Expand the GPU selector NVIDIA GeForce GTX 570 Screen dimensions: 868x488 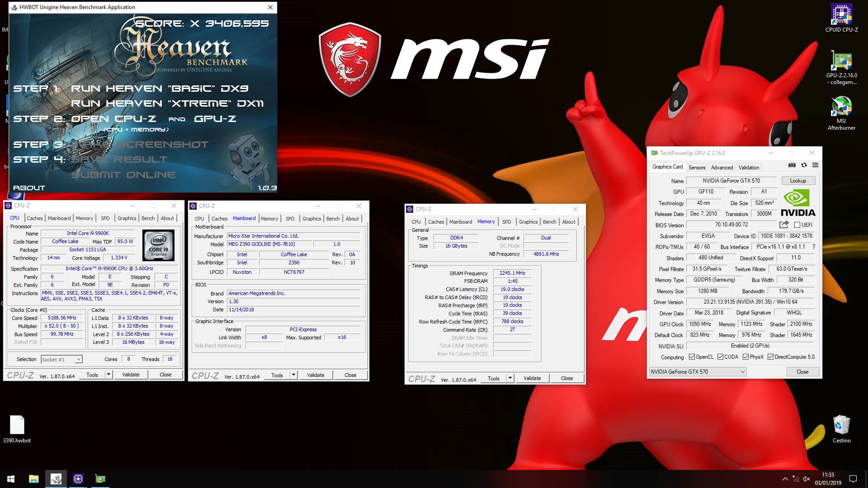pos(698,372)
